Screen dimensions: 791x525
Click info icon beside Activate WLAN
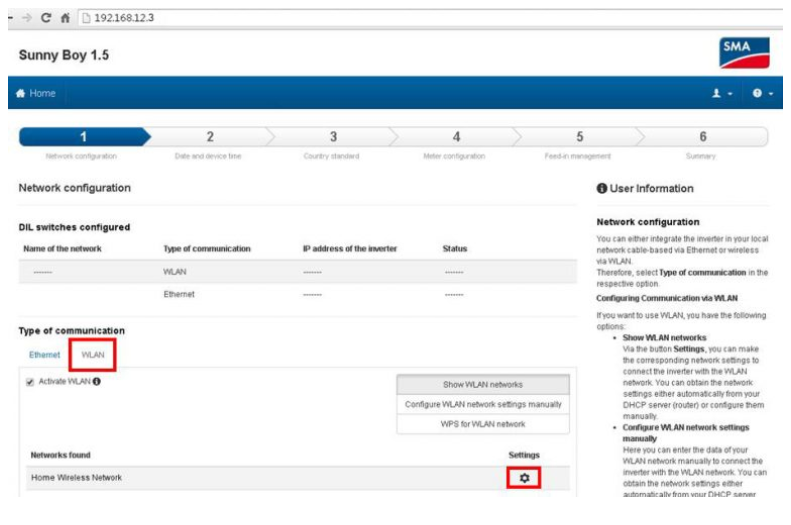click(x=96, y=382)
